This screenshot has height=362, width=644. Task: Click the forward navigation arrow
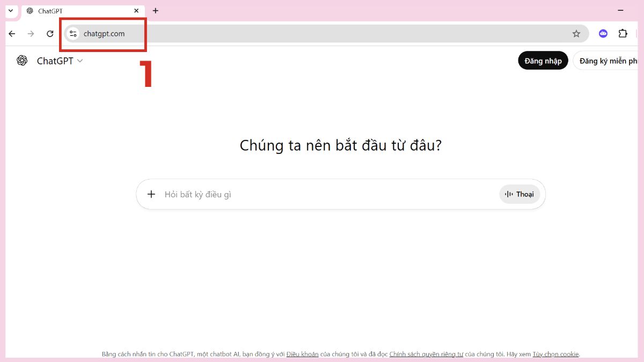click(31, 33)
